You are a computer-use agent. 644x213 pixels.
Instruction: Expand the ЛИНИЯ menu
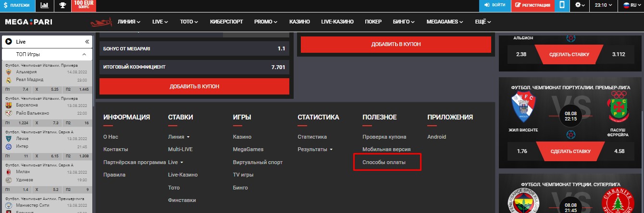pyautogui.click(x=129, y=22)
